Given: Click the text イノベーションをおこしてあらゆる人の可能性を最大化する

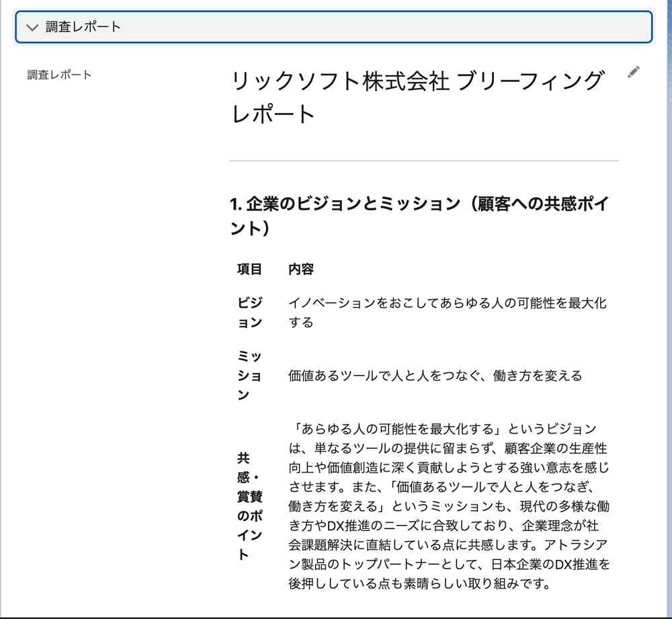Looking at the screenshot, I should tap(448, 313).
